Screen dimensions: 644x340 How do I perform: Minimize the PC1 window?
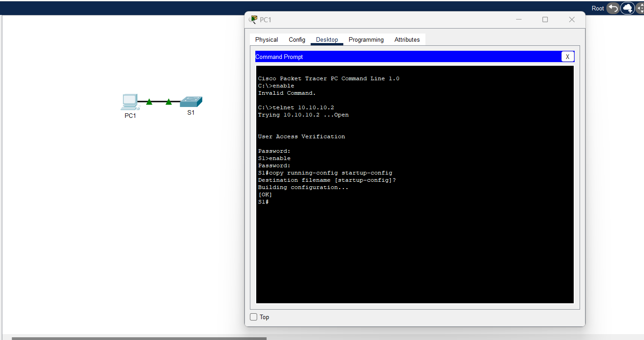pos(519,19)
